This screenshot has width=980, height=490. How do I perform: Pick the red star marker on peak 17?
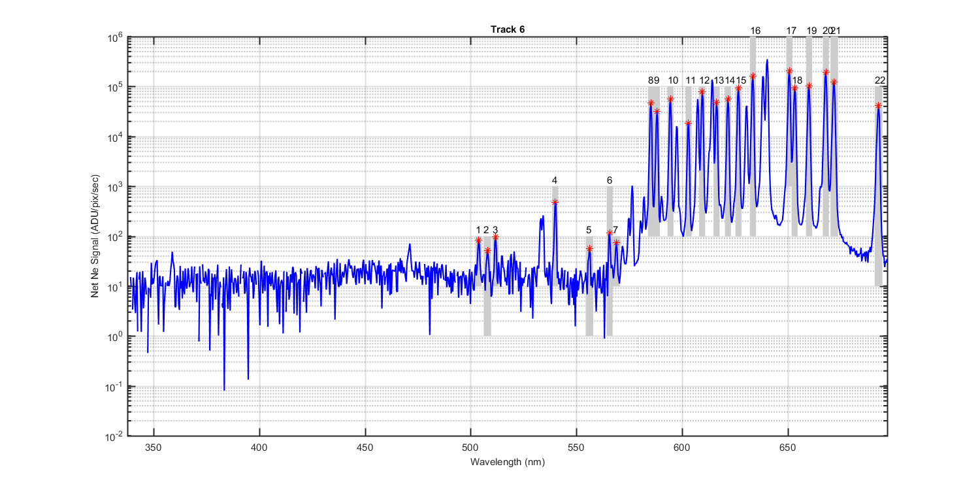point(789,71)
